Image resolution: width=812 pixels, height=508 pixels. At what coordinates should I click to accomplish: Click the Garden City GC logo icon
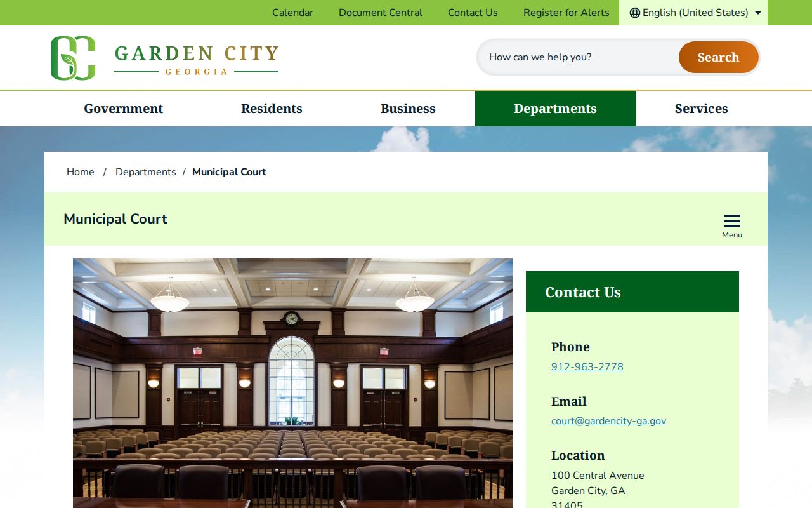[x=73, y=58]
